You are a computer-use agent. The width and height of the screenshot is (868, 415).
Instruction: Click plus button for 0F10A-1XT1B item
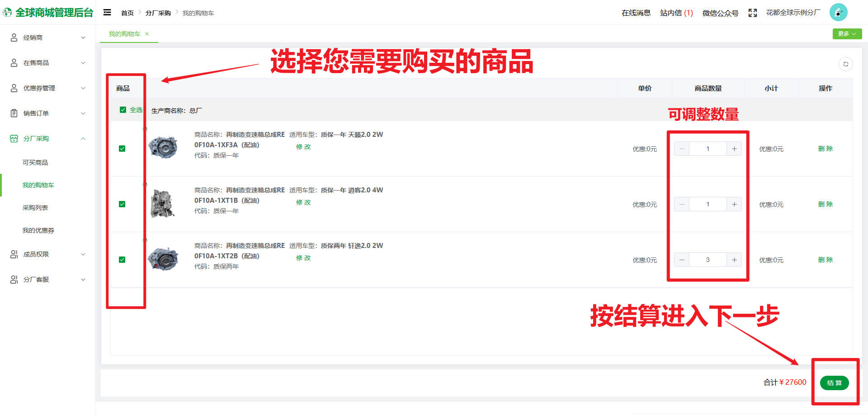(734, 204)
